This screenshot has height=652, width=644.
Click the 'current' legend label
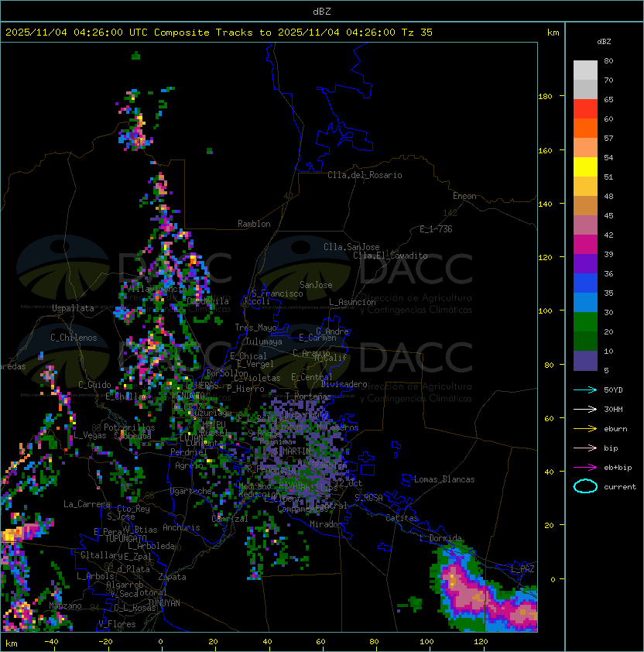[x=620, y=487]
